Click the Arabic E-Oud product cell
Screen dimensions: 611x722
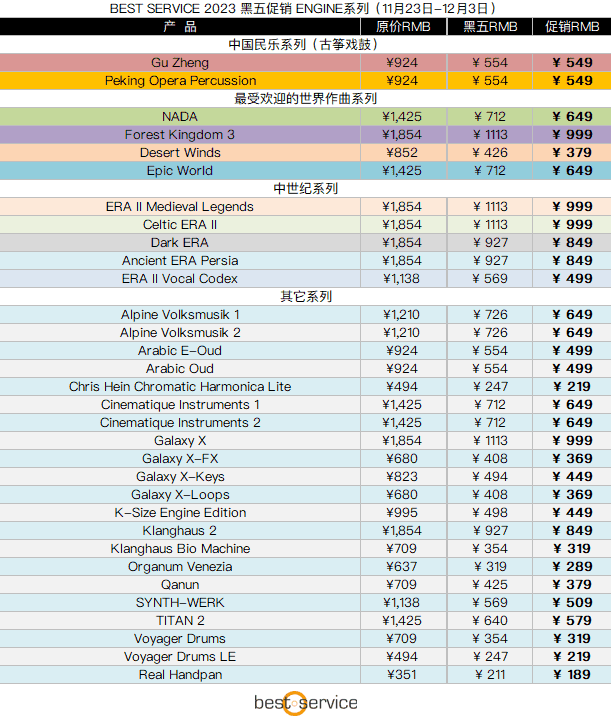180,350
